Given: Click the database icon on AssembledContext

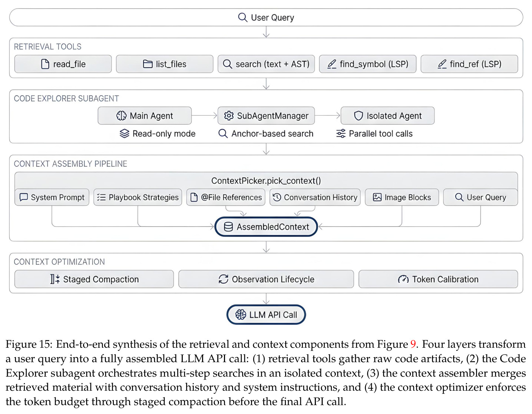Looking at the screenshot, I should click(x=228, y=227).
